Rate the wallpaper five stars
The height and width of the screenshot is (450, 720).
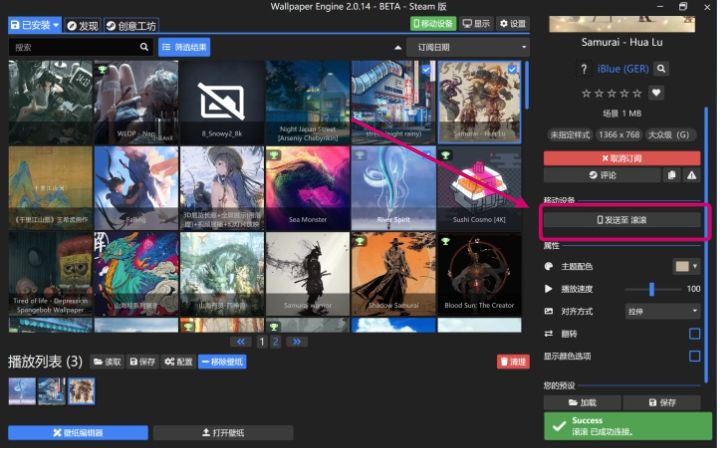(637, 94)
